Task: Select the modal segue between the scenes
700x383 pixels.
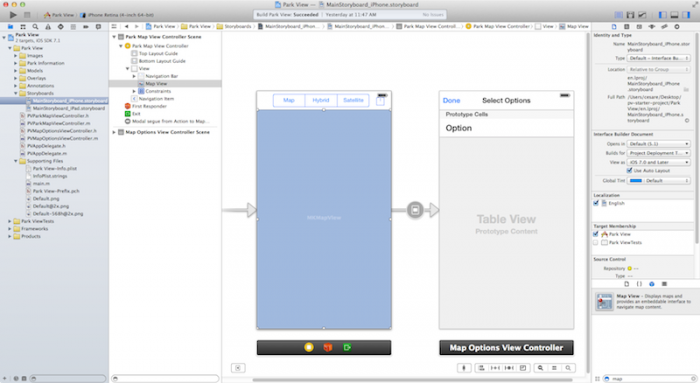Action: pyautogui.click(x=415, y=210)
